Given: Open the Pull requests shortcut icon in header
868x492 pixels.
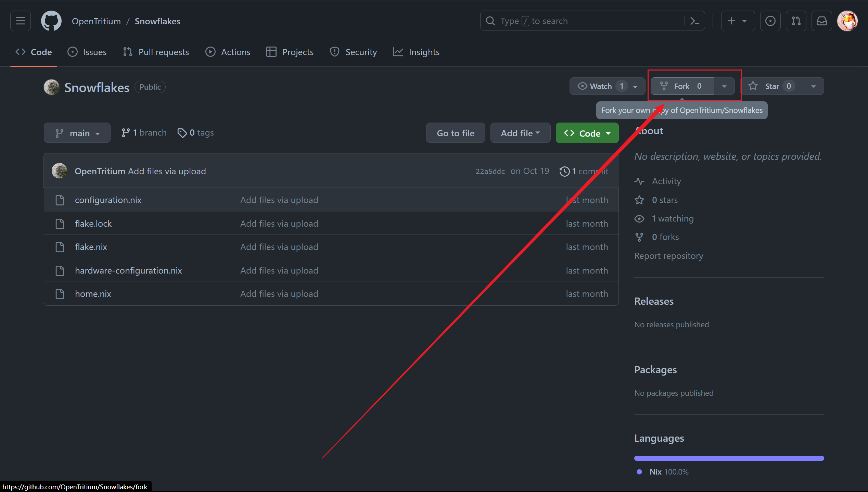Looking at the screenshot, I should [796, 21].
